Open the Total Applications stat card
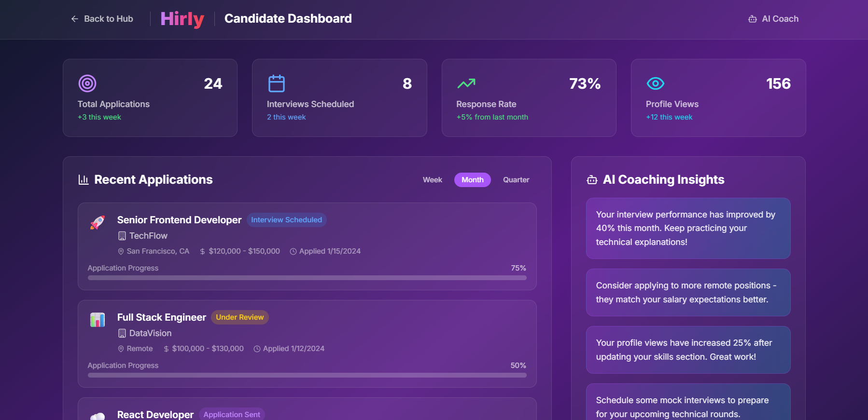 click(150, 98)
